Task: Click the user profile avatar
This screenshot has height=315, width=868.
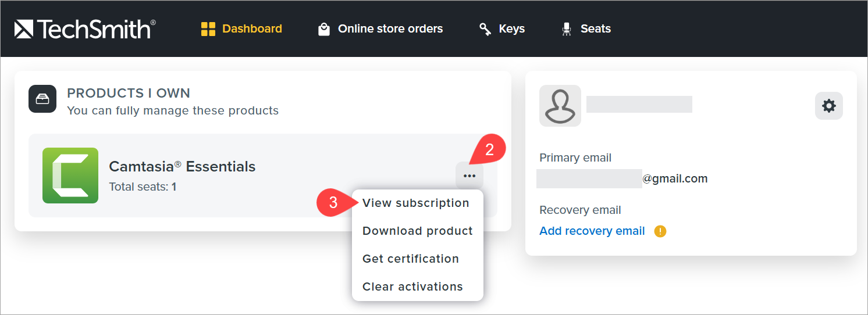Action: [560, 106]
